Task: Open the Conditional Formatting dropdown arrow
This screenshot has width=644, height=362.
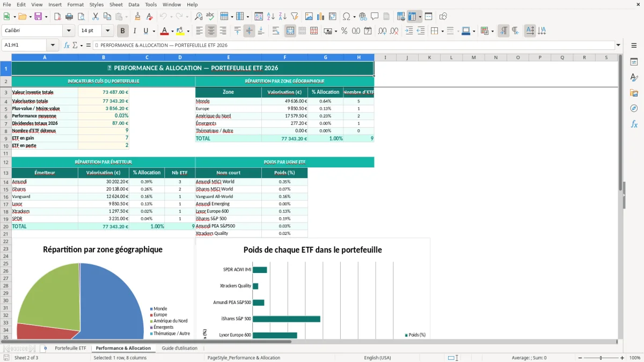Action: 493,31
